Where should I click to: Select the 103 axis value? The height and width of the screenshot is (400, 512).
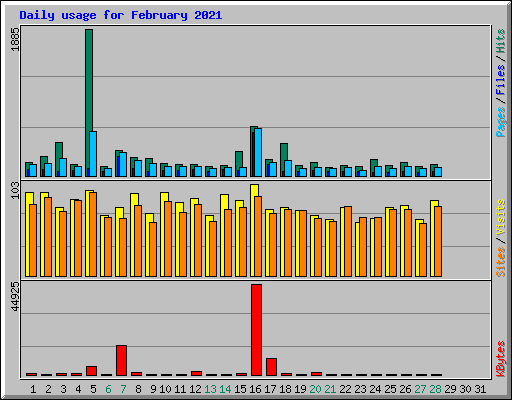click(15, 191)
